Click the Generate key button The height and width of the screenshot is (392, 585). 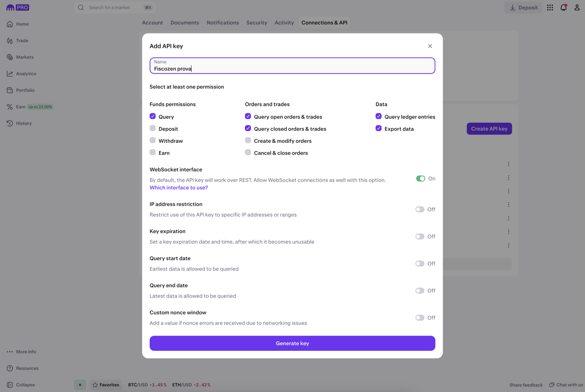point(292,343)
